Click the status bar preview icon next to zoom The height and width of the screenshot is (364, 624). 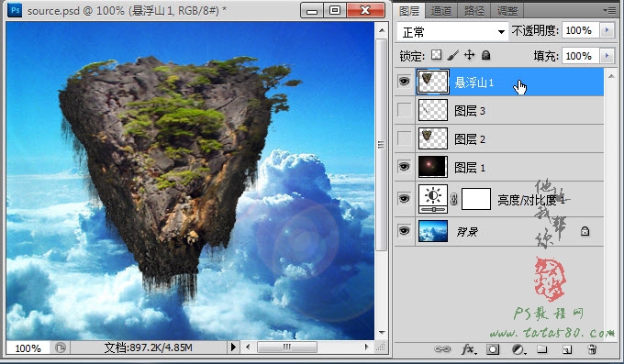[60, 347]
